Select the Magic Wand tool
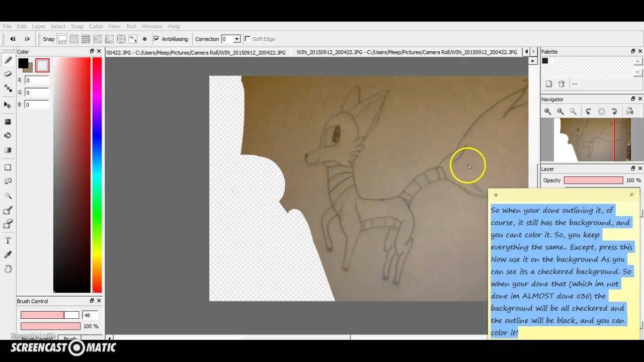Image resolution: width=644 pixels, height=362 pixels. pos(8,195)
